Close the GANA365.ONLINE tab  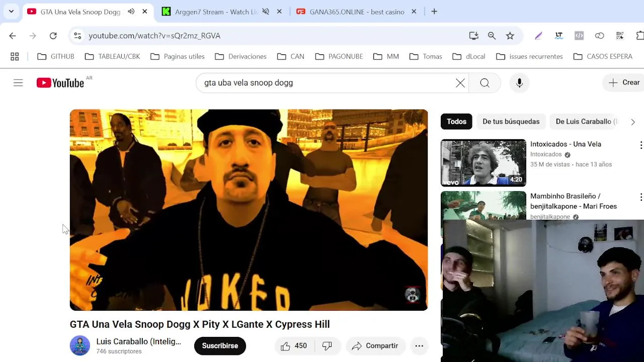[x=414, y=12]
